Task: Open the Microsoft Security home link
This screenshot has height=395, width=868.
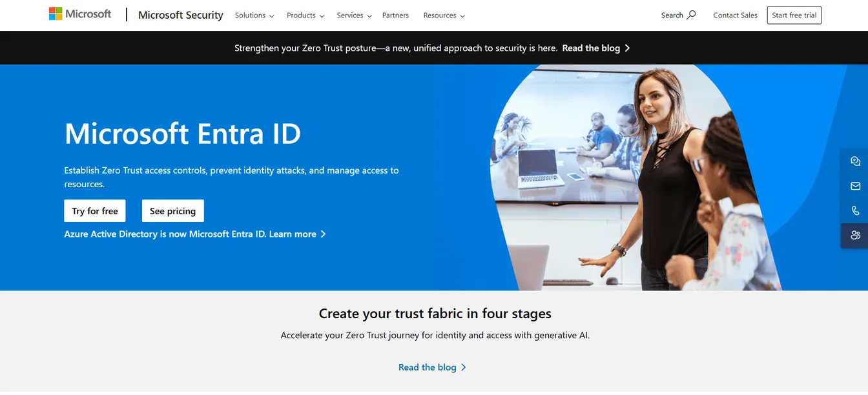Action: (x=181, y=15)
